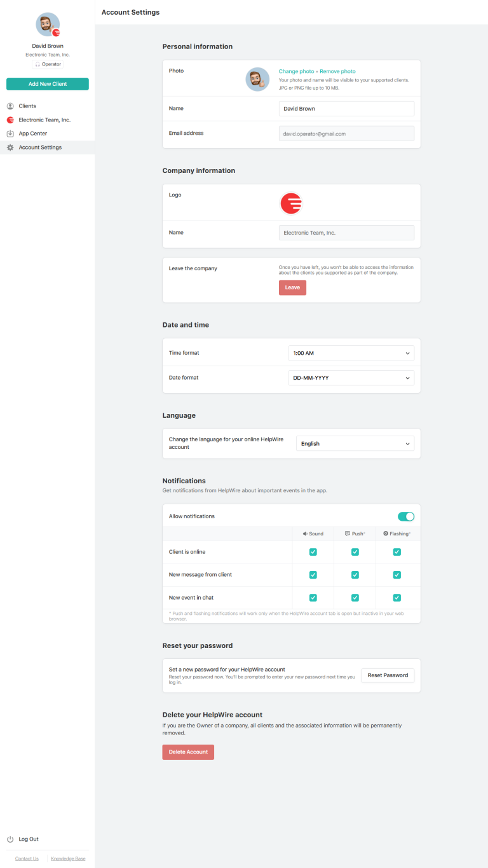Open the language dropdown showing English
This screenshot has height=868, width=488.
pos(355,443)
